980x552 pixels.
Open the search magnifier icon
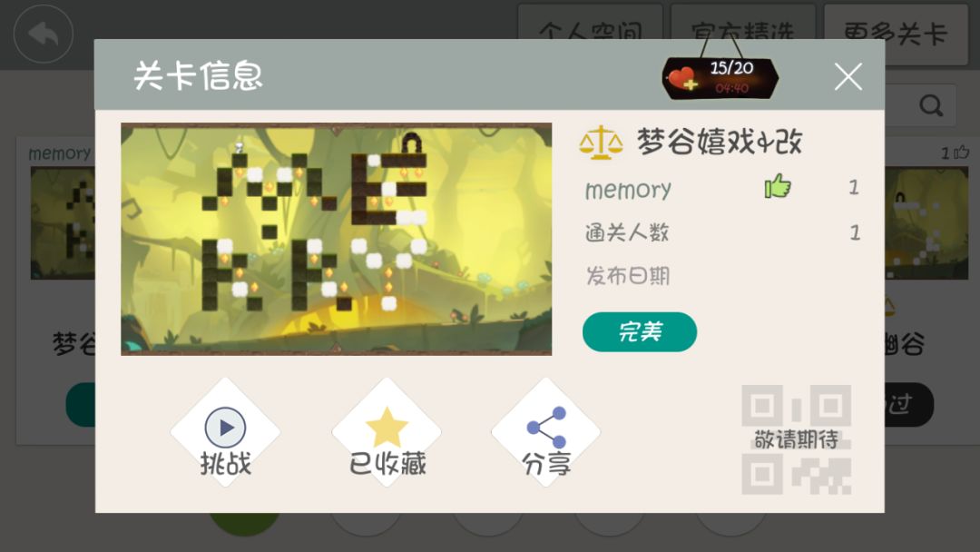tap(931, 105)
